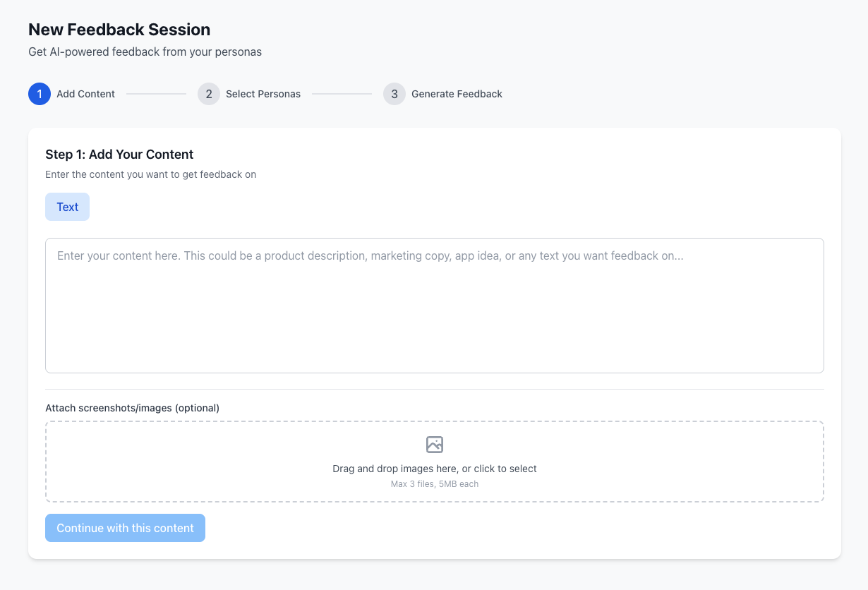Click the step 2 number circle
This screenshot has height=590, width=868.
[x=209, y=94]
